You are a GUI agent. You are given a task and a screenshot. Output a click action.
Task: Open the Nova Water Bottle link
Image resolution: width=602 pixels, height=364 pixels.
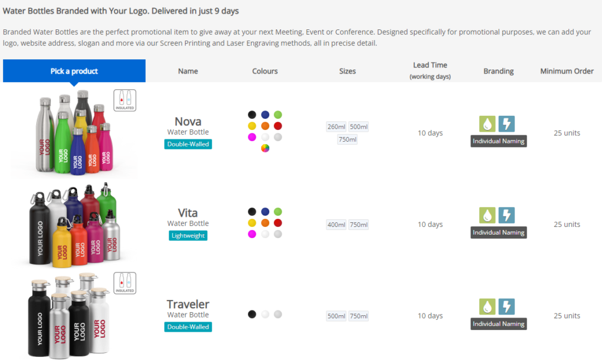tap(188, 126)
